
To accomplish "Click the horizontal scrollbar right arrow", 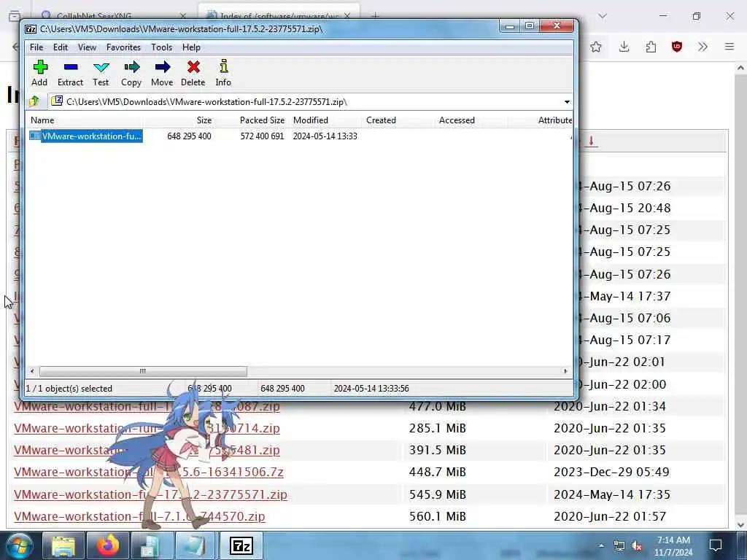I will pos(565,371).
